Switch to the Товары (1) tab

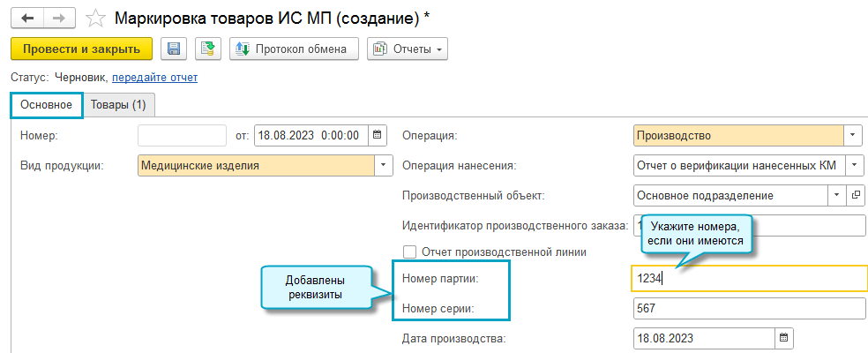(x=118, y=105)
